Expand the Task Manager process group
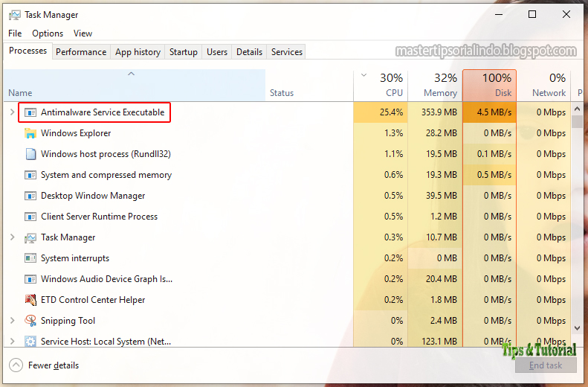 pos(13,237)
